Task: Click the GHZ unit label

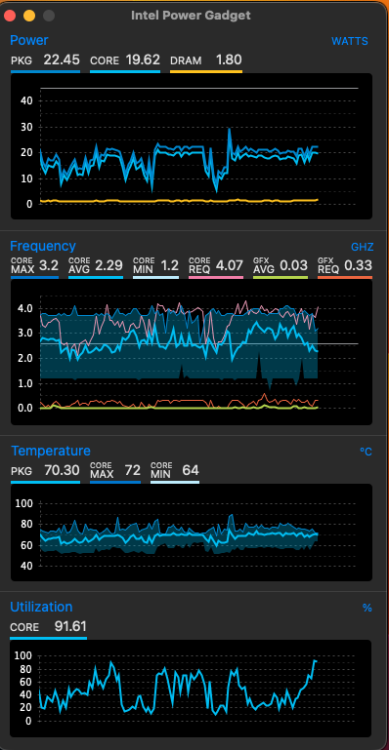Action: pos(362,247)
